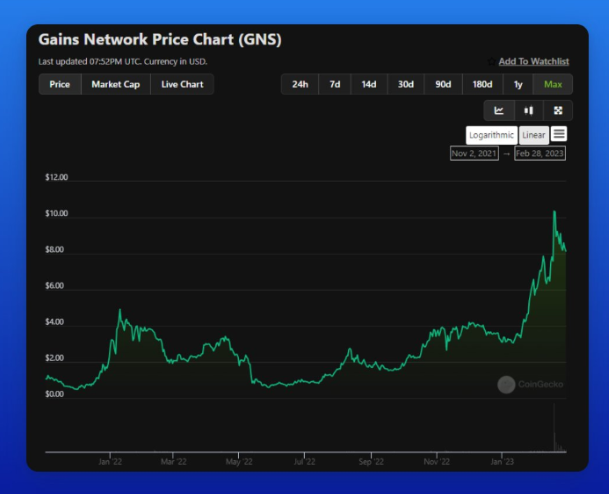
Task: Click the range navigator volume bar
Action: click(x=555, y=427)
